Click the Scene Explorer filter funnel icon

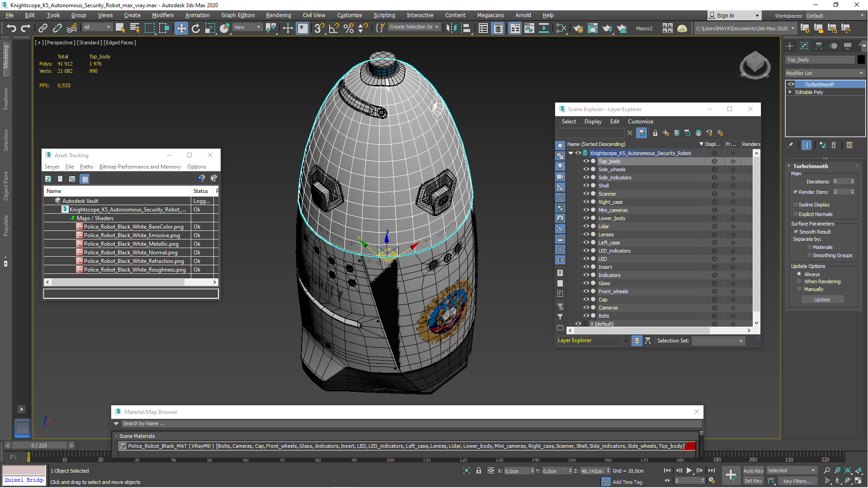642,133
